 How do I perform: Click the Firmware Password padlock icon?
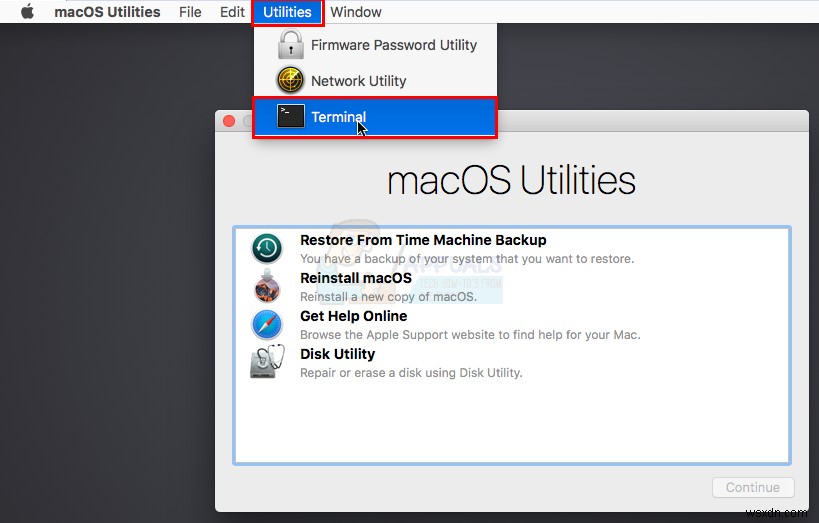click(x=290, y=44)
